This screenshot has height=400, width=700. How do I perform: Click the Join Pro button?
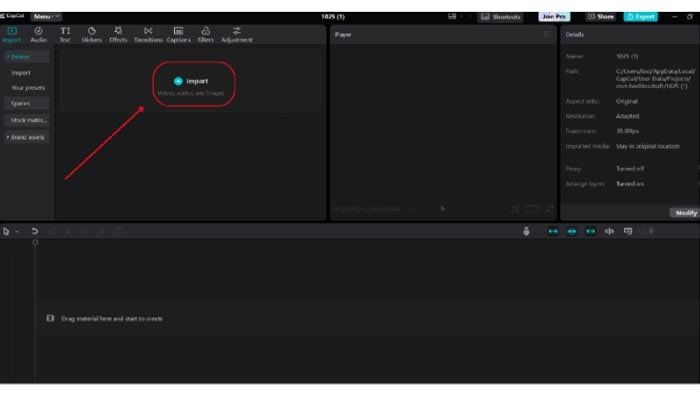pyautogui.click(x=554, y=17)
